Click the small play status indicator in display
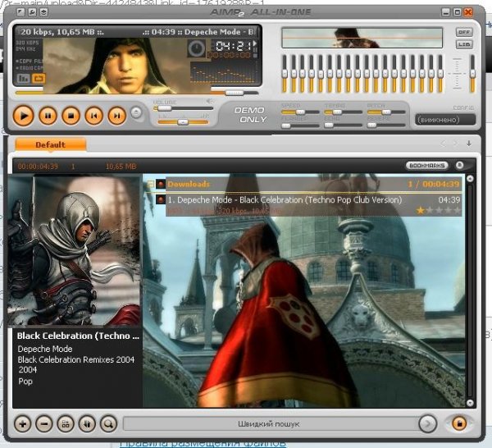Image resolution: width=492 pixels, height=448 pixels. (255, 43)
